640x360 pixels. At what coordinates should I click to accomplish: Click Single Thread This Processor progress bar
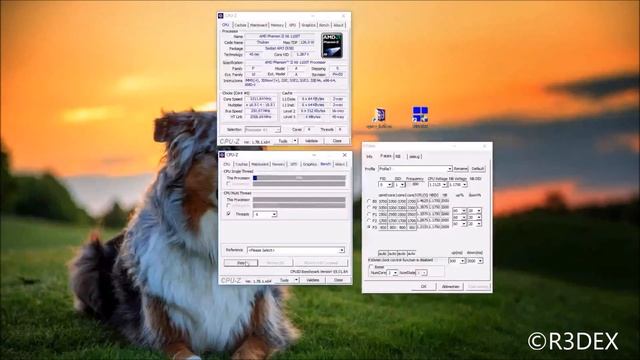point(299,178)
